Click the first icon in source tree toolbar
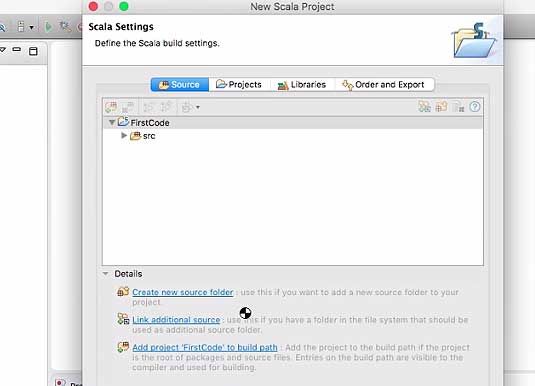The image size is (535, 386). pyautogui.click(x=111, y=108)
